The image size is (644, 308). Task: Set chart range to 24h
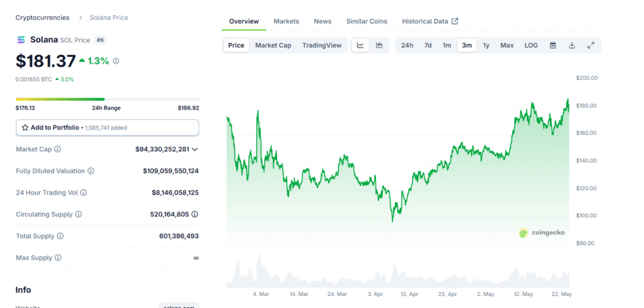pos(407,45)
